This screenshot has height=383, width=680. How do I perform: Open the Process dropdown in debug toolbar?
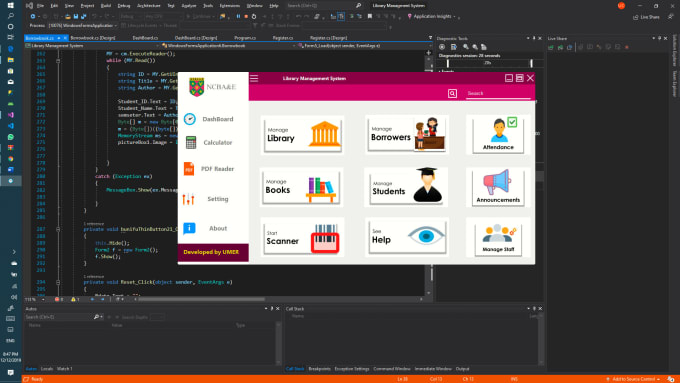pyautogui.click(x=82, y=26)
